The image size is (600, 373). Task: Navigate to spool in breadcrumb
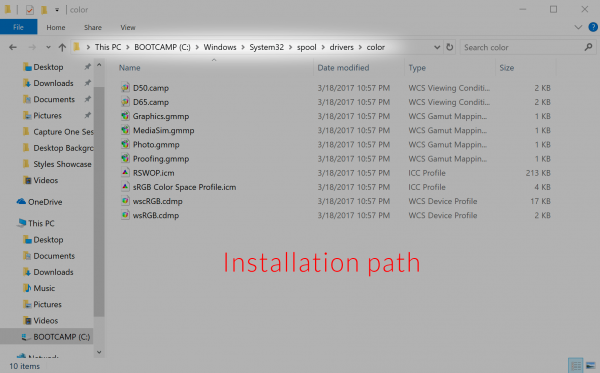tap(307, 47)
